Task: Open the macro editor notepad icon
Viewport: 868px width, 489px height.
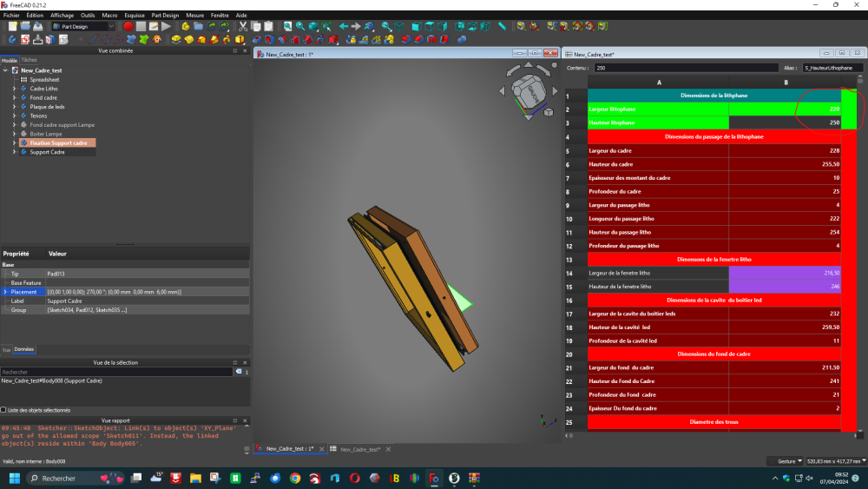Action: click(154, 26)
